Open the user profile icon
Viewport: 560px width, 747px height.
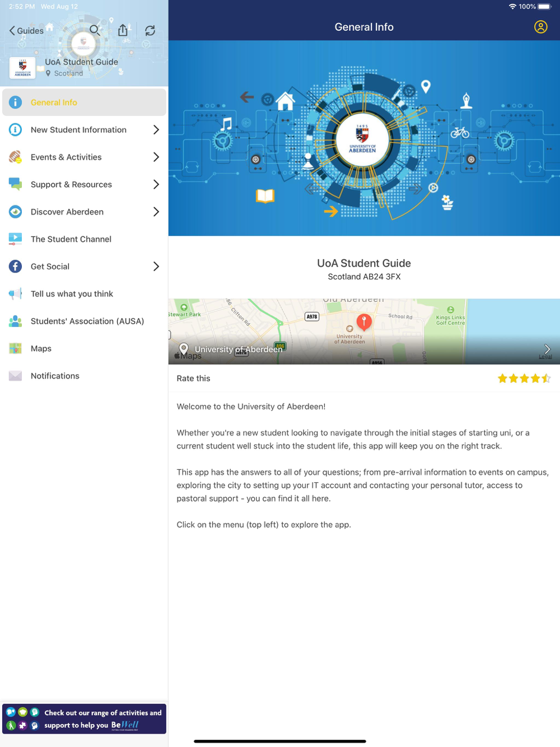pos(540,27)
